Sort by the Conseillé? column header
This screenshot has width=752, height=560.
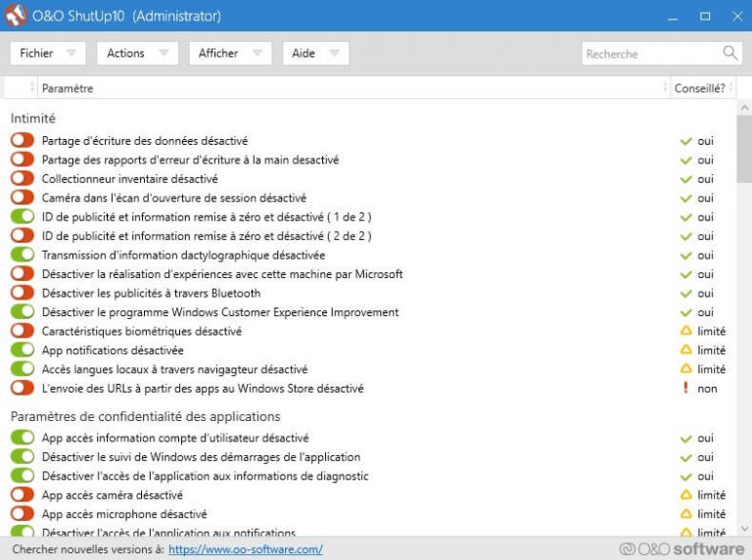click(702, 88)
